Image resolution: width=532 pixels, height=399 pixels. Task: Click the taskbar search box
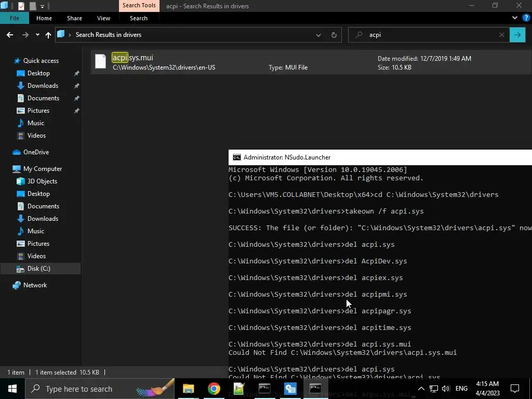100,389
